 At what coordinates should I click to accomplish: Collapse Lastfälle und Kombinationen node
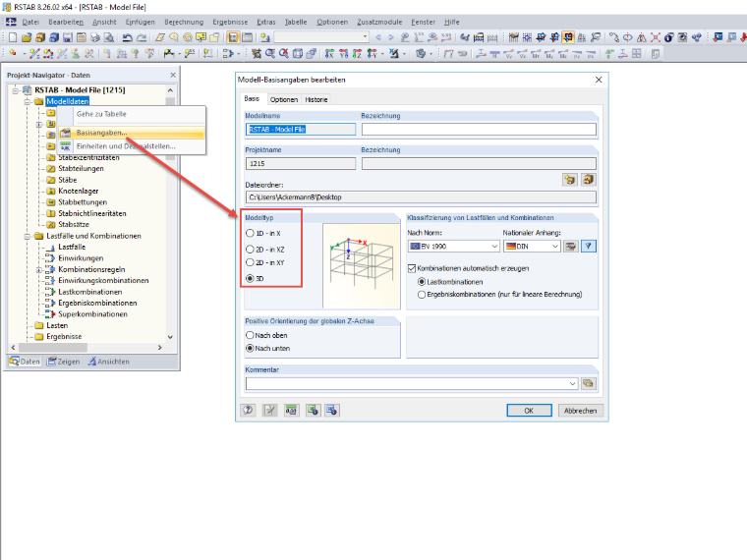[x=28, y=236]
